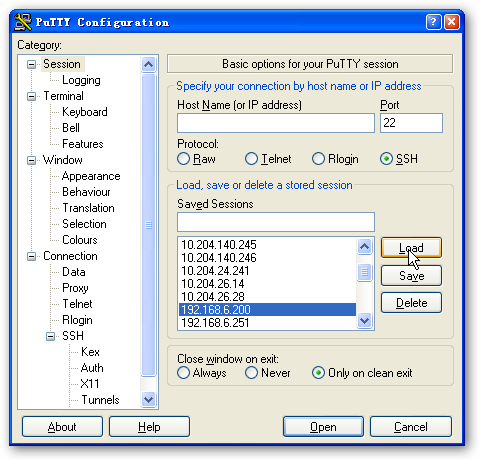This screenshot has height=460, width=479.
Task: Click the Save session button
Action: (411, 276)
